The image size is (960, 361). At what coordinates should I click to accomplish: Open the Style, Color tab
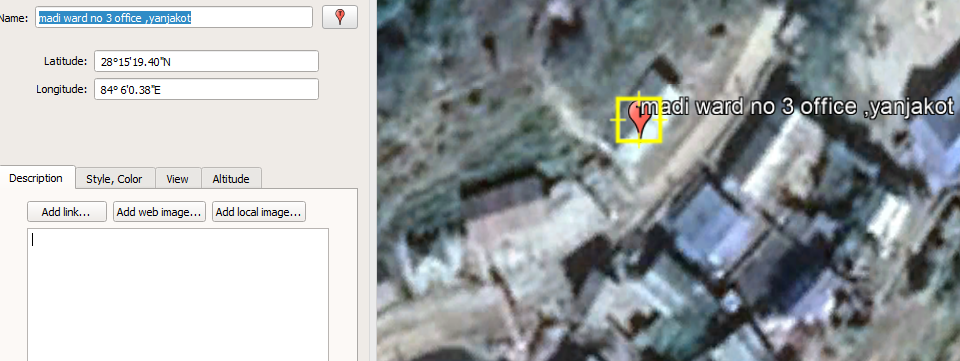pos(114,179)
